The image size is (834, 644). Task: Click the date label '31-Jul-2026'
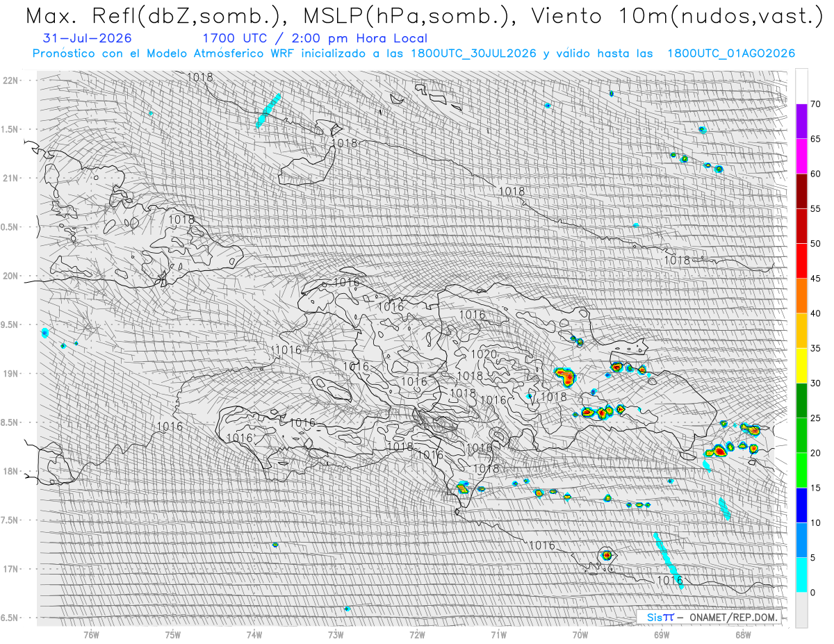[x=88, y=38]
